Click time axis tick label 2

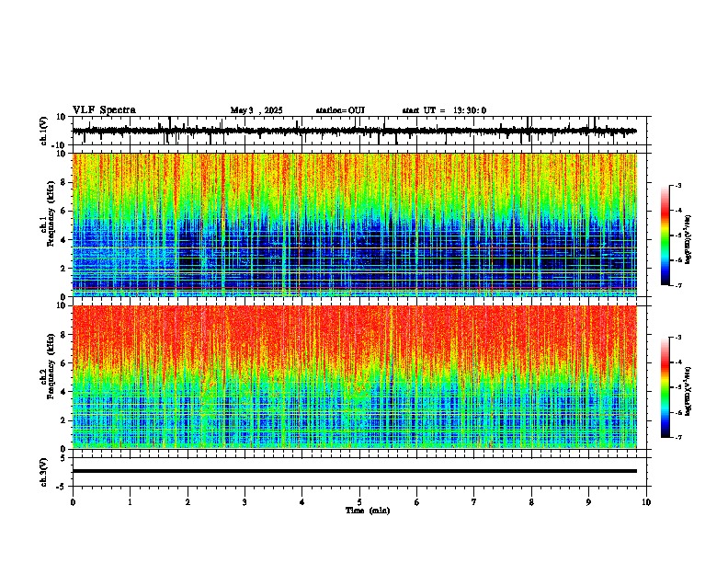pos(188,502)
